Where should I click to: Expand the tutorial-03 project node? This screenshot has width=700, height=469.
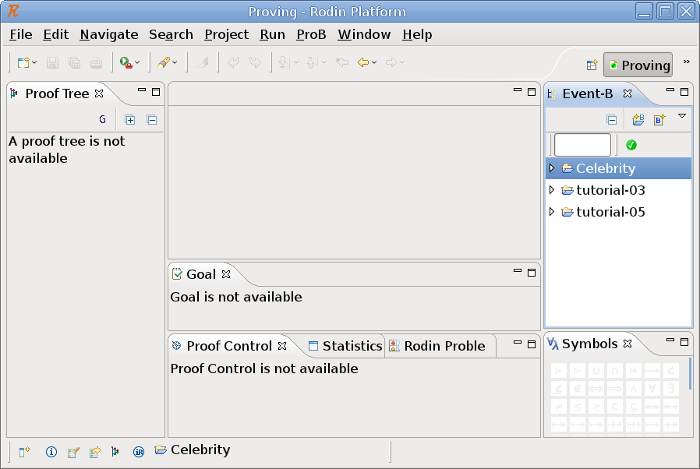(551, 190)
